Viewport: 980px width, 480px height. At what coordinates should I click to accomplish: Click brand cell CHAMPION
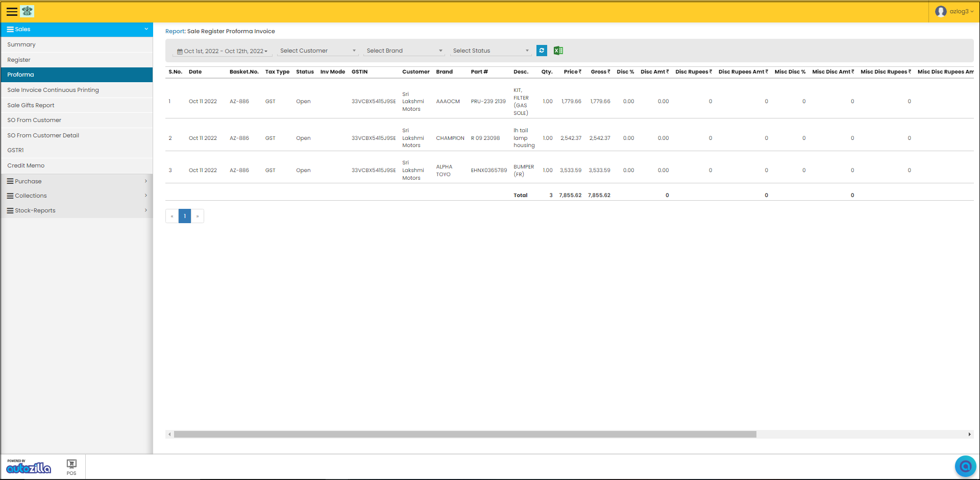pos(450,138)
